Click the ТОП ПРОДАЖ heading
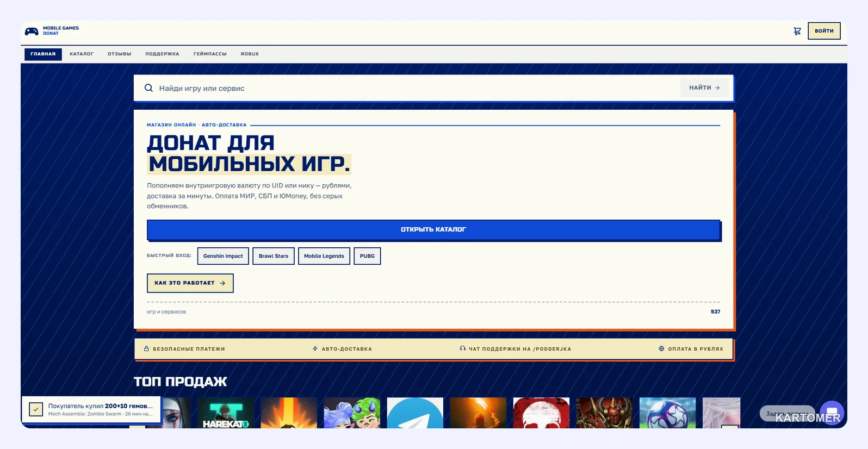 click(x=180, y=382)
